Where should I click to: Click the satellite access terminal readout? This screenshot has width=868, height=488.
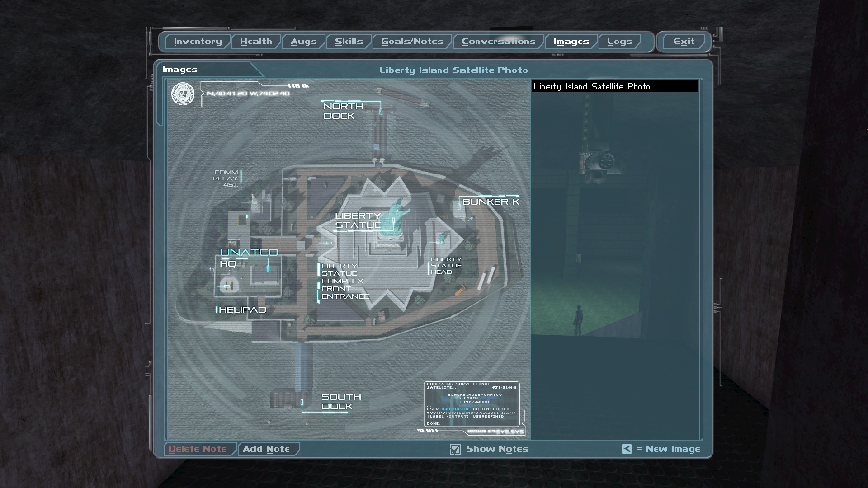(x=472, y=404)
